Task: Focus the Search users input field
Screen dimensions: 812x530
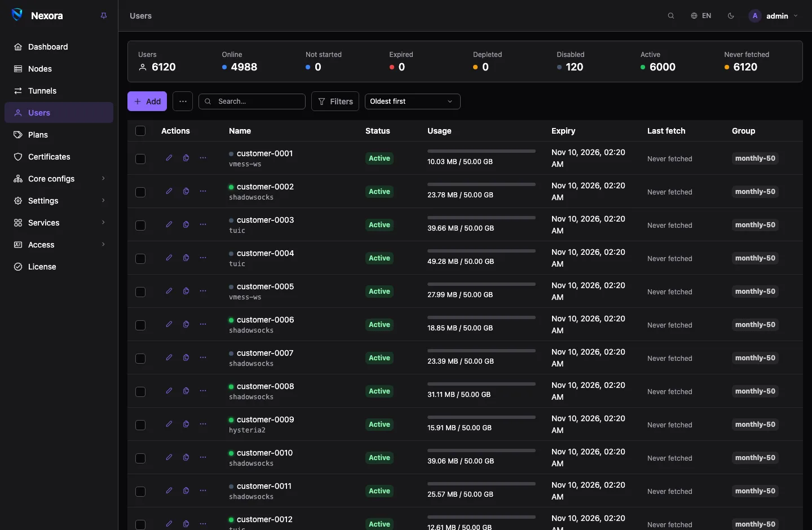Action: pos(252,101)
